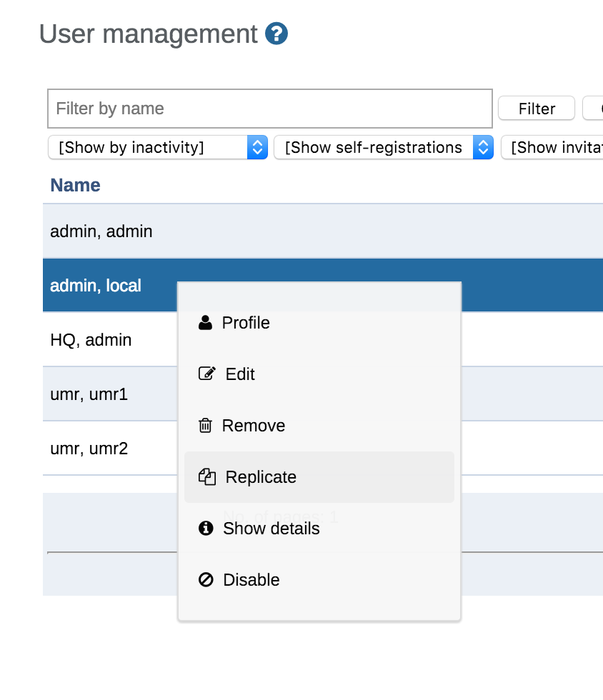
Task: Click the help question mark icon
Action: pos(276,34)
